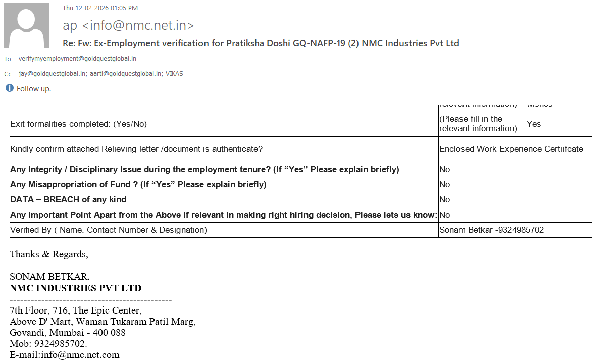The image size is (614, 364).
Task: Click the Misappropriation of Fund question row
Action: coord(138,185)
